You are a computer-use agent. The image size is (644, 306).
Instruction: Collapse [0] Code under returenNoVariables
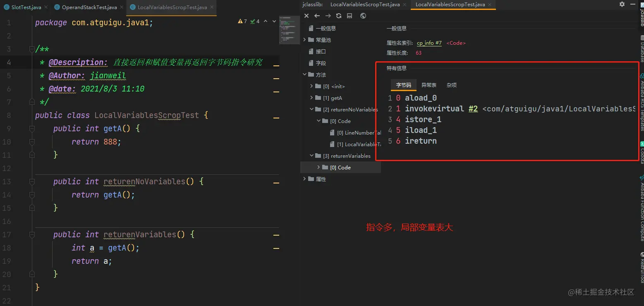pos(319,121)
